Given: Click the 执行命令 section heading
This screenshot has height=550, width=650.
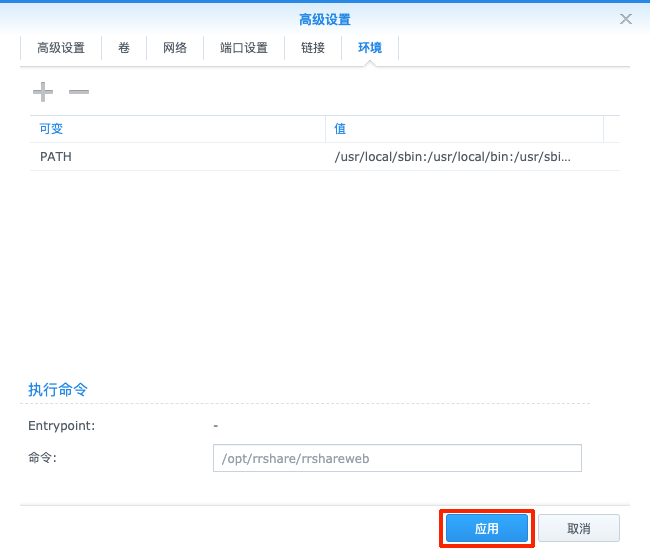Looking at the screenshot, I should pyautogui.click(x=59, y=389).
